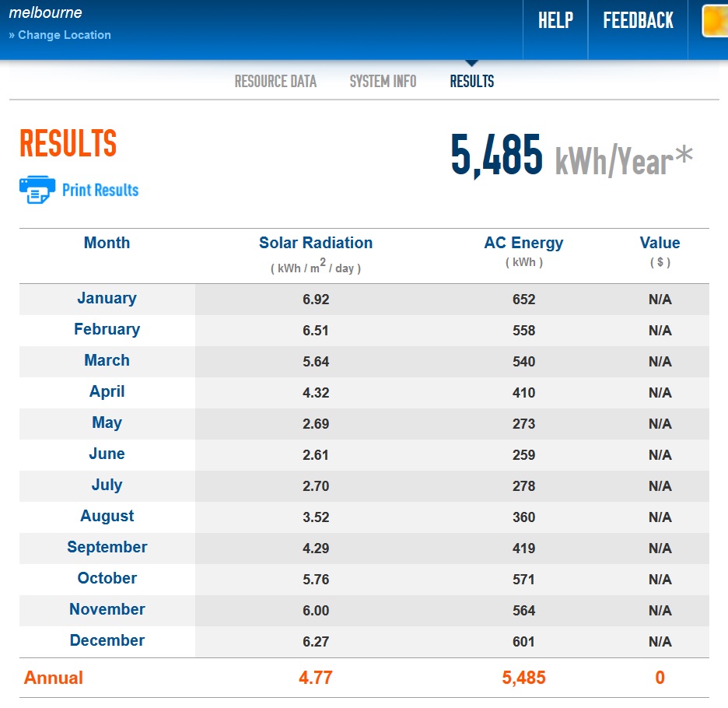Click the orange sun icon in header
728x708 pixels.
(715, 20)
